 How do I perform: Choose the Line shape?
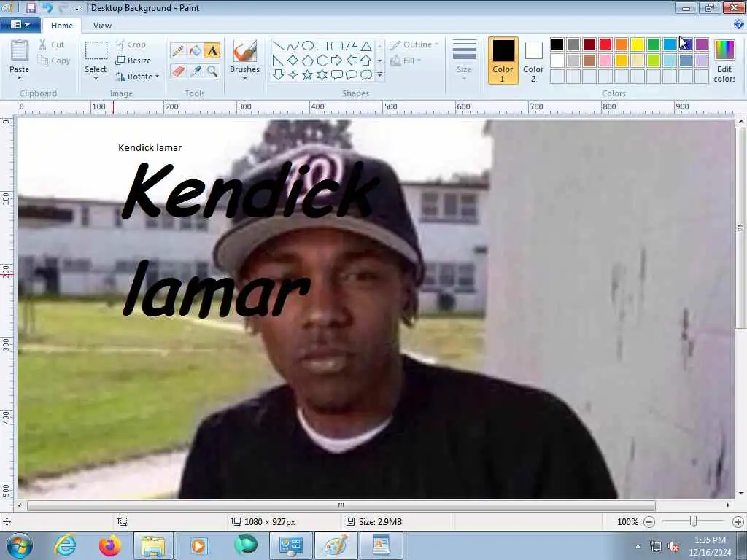click(x=279, y=46)
